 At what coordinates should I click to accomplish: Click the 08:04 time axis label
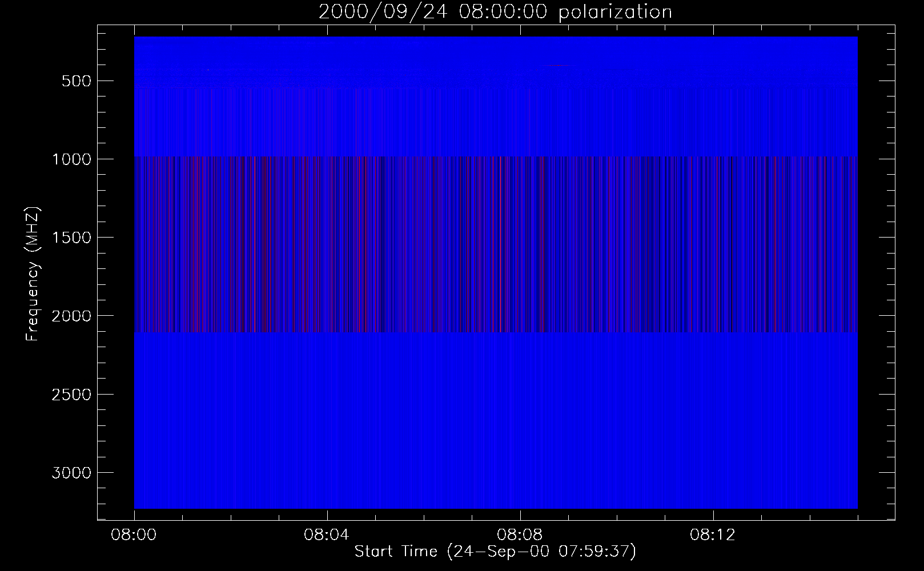coord(327,536)
